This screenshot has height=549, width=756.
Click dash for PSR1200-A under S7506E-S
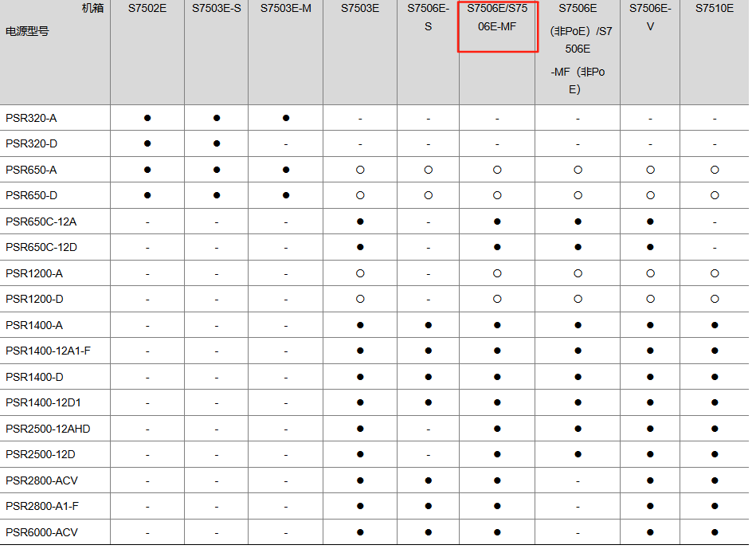[428, 274]
